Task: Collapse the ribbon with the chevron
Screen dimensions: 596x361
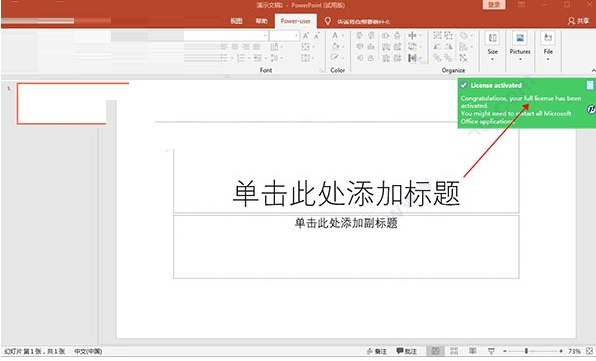Action: (593, 71)
